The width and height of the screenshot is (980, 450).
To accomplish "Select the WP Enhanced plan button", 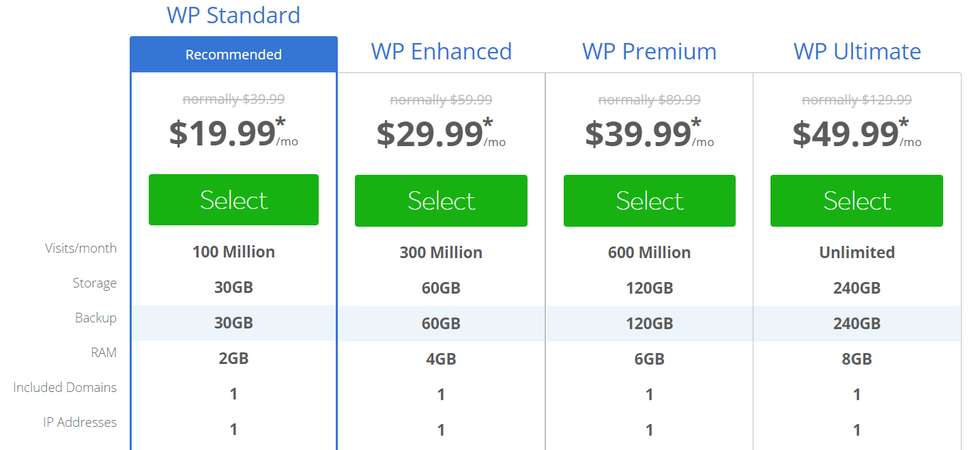I will 441,201.
